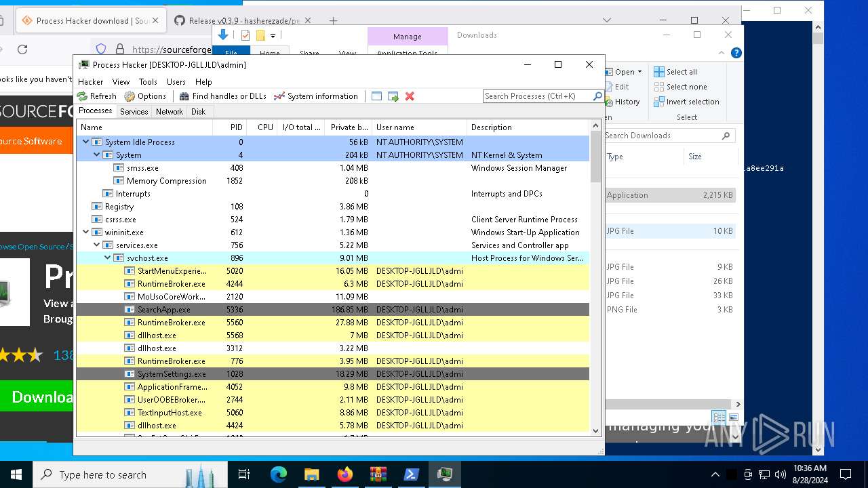The height and width of the screenshot is (488, 868).
Task: Switch to the Disk tab
Action: pyautogui.click(x=199, y=112)
